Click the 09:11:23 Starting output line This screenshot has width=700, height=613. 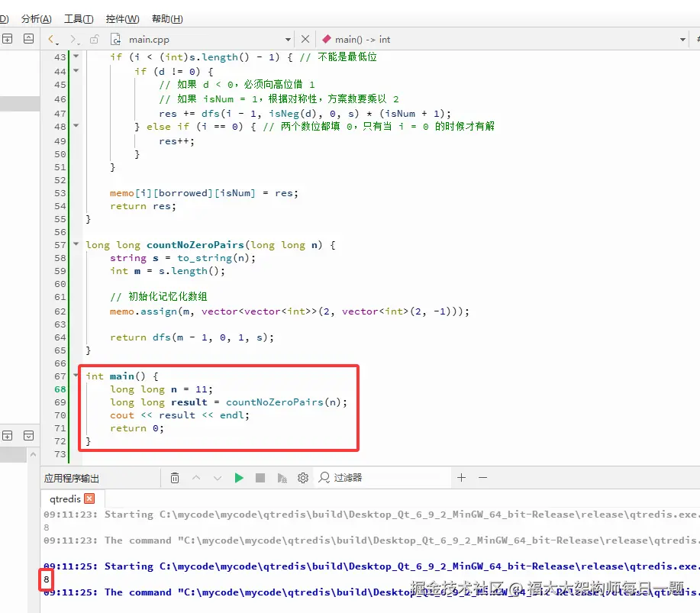tap(372, 515)
